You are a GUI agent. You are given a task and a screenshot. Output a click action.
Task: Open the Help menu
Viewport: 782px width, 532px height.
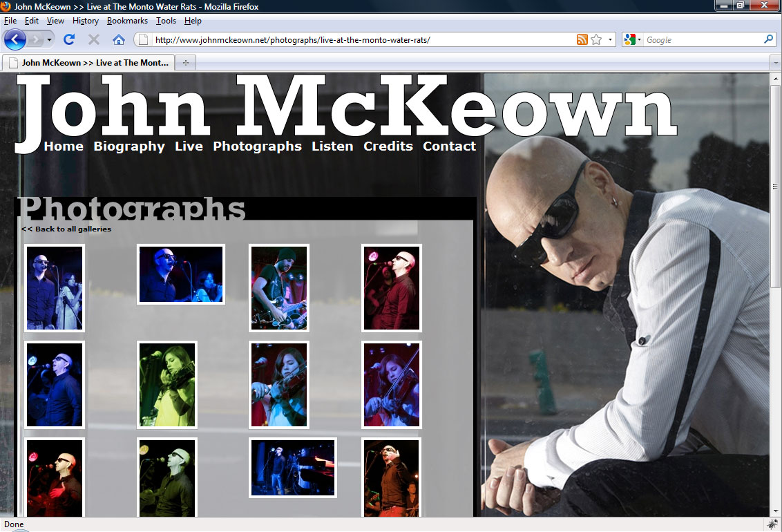tap(193, 21)
